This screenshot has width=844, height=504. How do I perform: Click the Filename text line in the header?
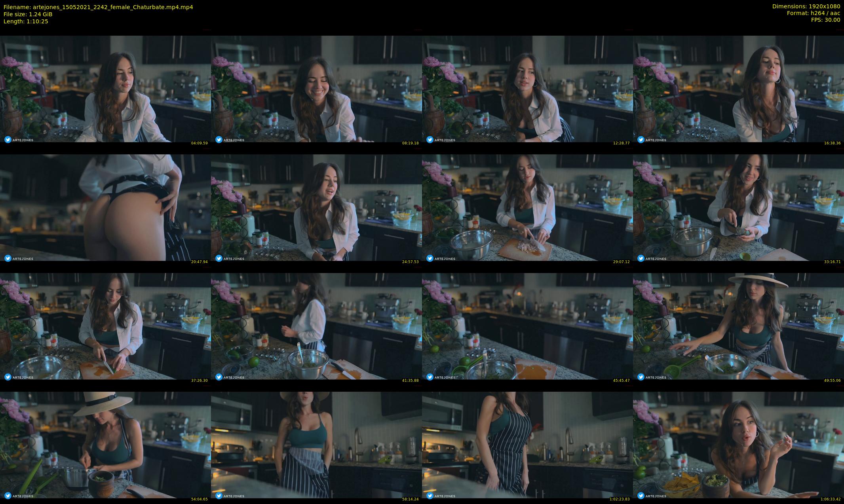pos(98,7)
